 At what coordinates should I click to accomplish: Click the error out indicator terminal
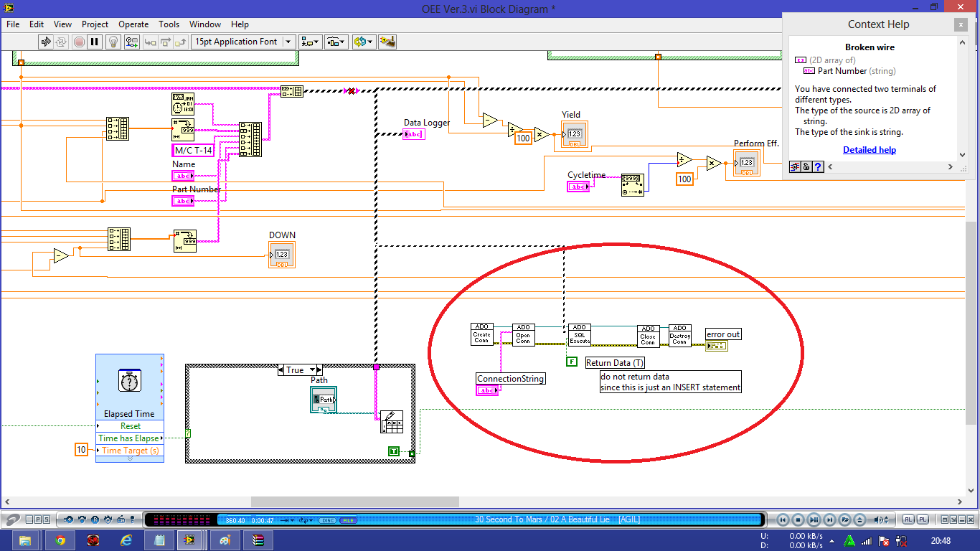coord(716,347)
